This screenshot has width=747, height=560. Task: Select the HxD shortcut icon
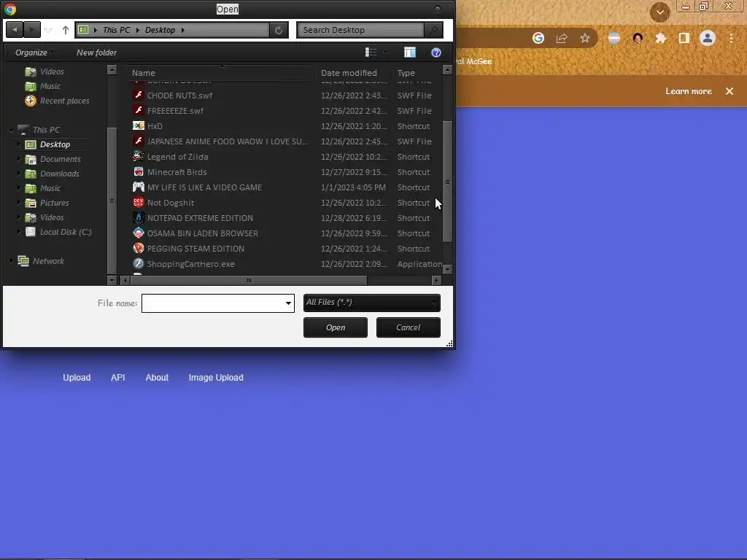(138, 125)
